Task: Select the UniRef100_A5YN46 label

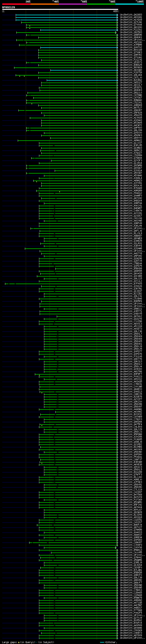Action: (131, 175)
